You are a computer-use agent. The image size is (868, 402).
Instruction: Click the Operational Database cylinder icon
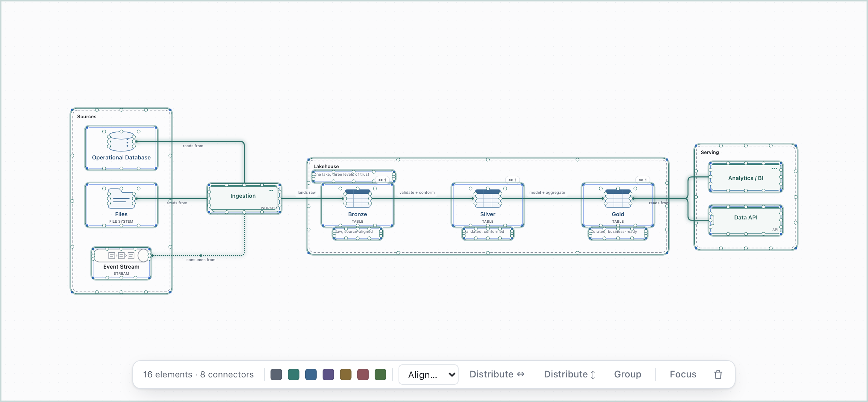tap(121, 141)
